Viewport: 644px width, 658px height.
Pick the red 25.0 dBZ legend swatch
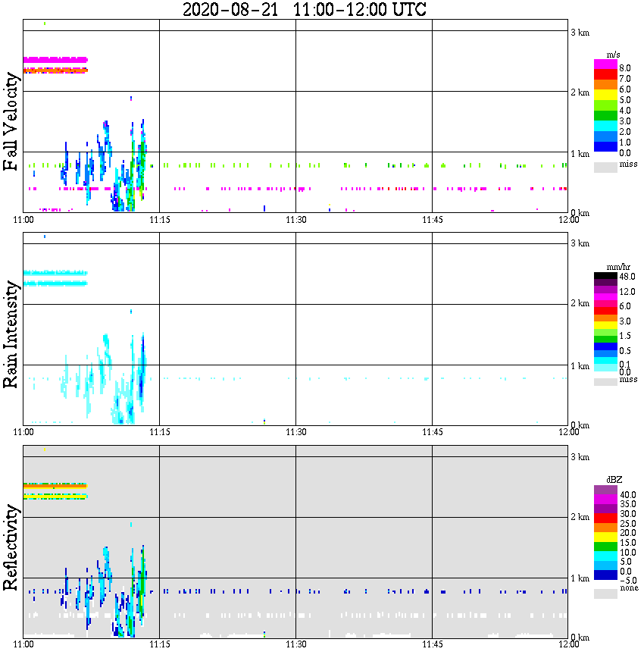click(x=605, y=518)
